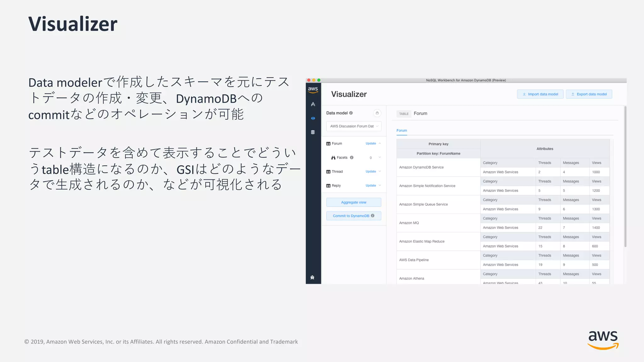The height and width of the screenshot is (362, 644).
Task: Select the Amazon Athena row
Action: pyautogui.click(x=438, y=277)
